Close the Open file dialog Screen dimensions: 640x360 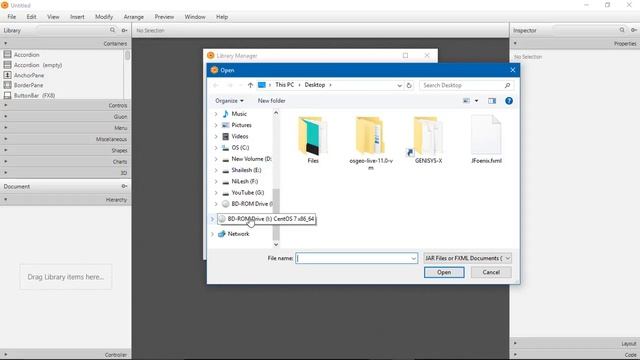coord(513,70)
